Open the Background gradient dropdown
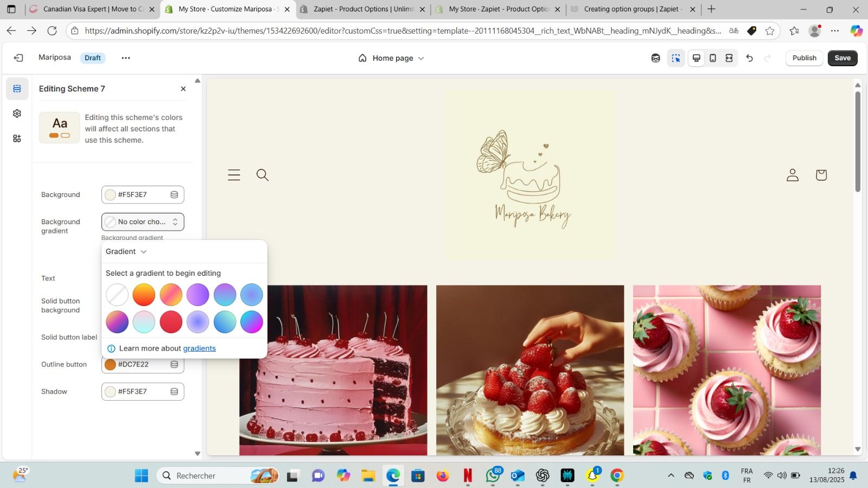The image size is (868, 488). (143, 221)
